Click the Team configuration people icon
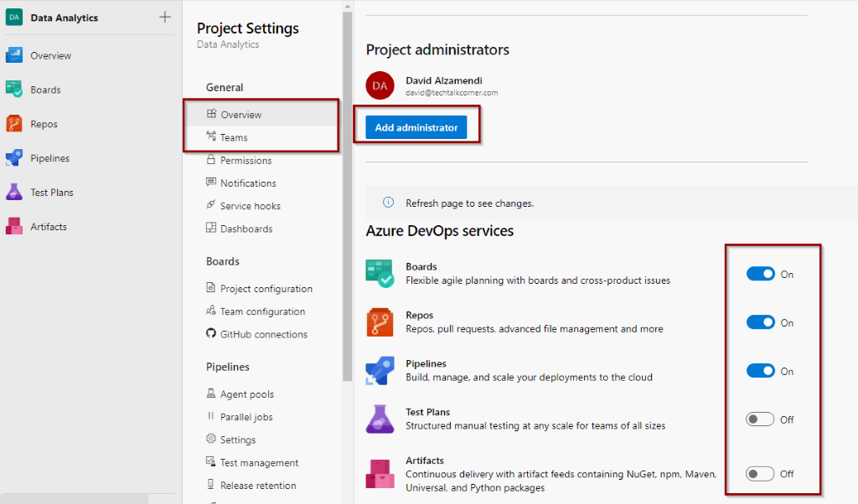The height and width of the screenshot is (504, 858). click(210, 311)
